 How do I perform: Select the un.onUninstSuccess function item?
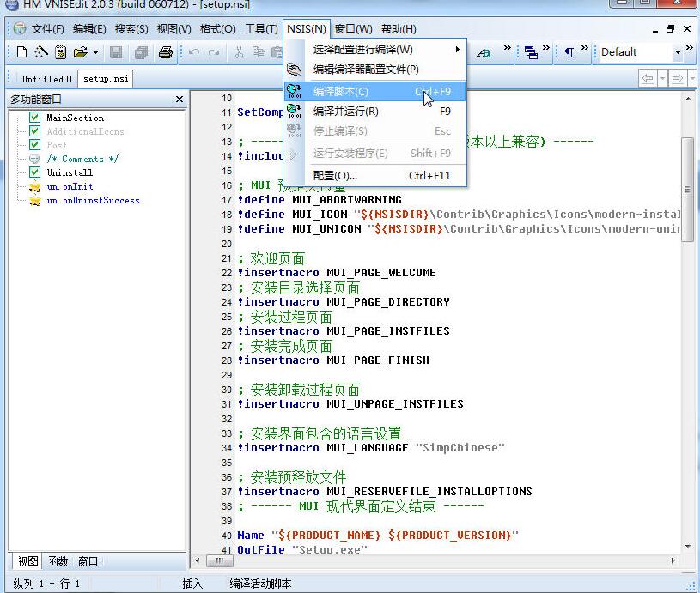(x=94, y=200)
